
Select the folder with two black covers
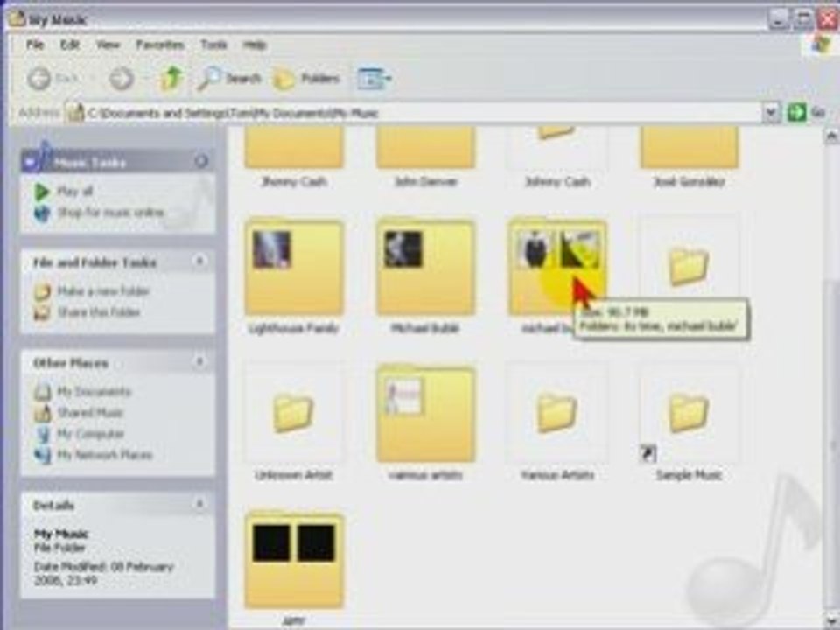point(294,560)
